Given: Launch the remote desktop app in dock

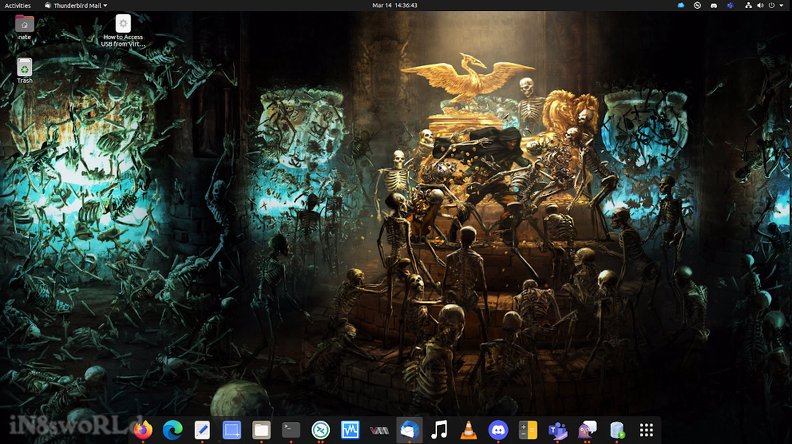Looking at the screenshot, I should click(320, 430).
